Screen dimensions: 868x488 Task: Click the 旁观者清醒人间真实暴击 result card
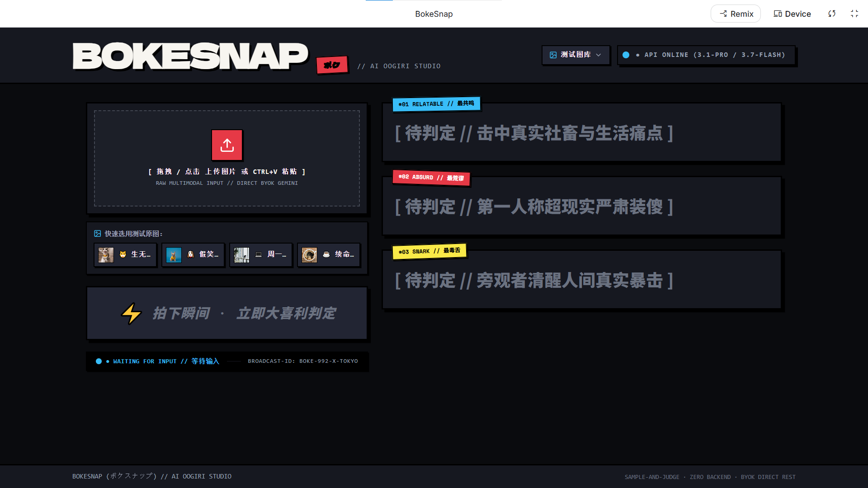pyautogui.click(x=582, y=280)
